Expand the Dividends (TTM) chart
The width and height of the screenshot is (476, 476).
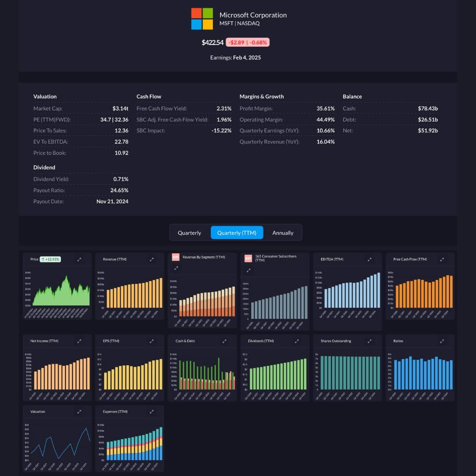coord(297,341)
